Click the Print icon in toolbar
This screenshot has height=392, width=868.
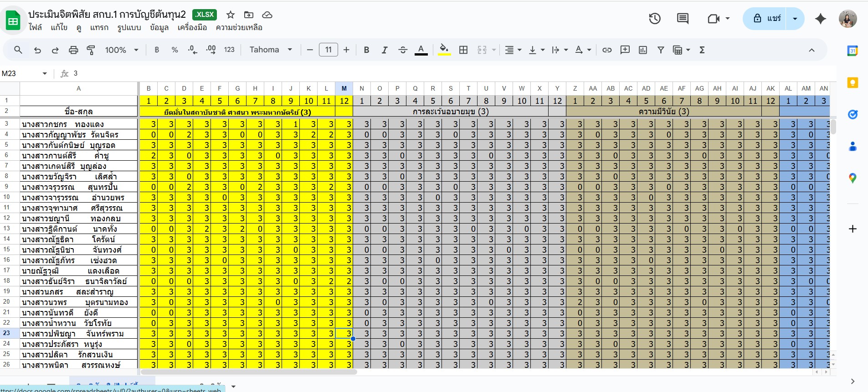[x=73, y=50]
